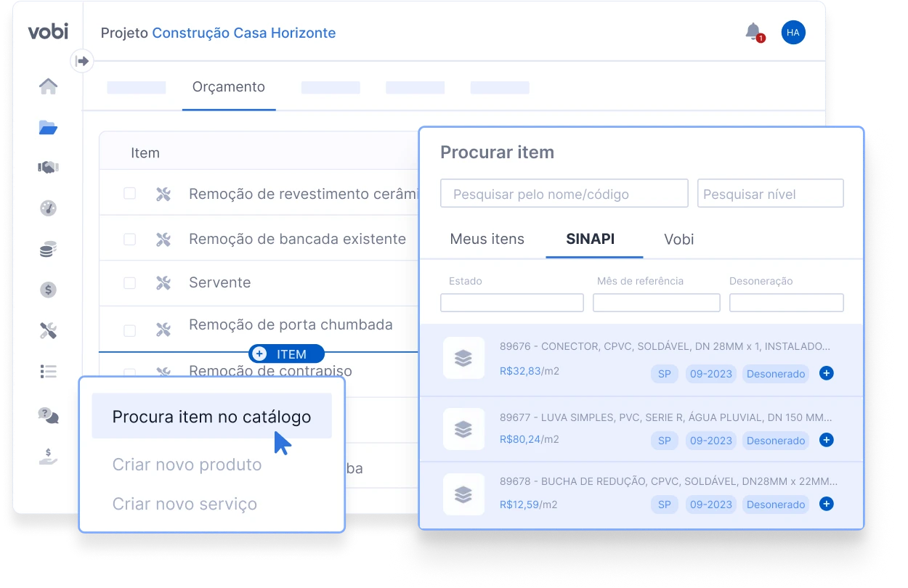The height and width of the screenshot is (588, 908).
Task: Check the Remoção de porta chumbada checkbox
Action: coord(129,330)
